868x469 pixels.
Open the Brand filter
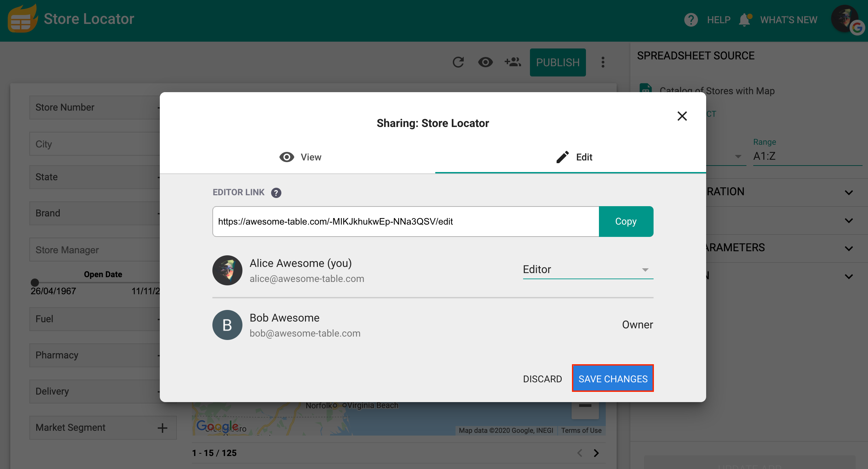click(95, 213)
